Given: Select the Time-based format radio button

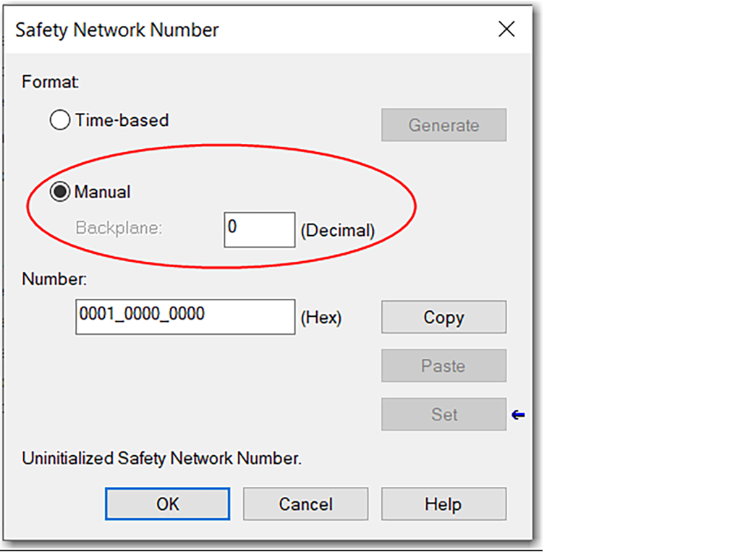Looking at the screenshot, I should [x=60, y=121].
